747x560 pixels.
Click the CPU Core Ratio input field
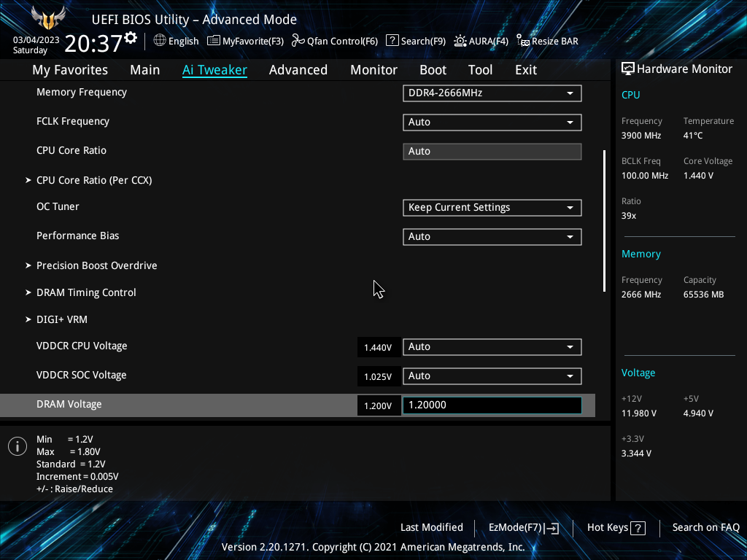tap(492, 152)
